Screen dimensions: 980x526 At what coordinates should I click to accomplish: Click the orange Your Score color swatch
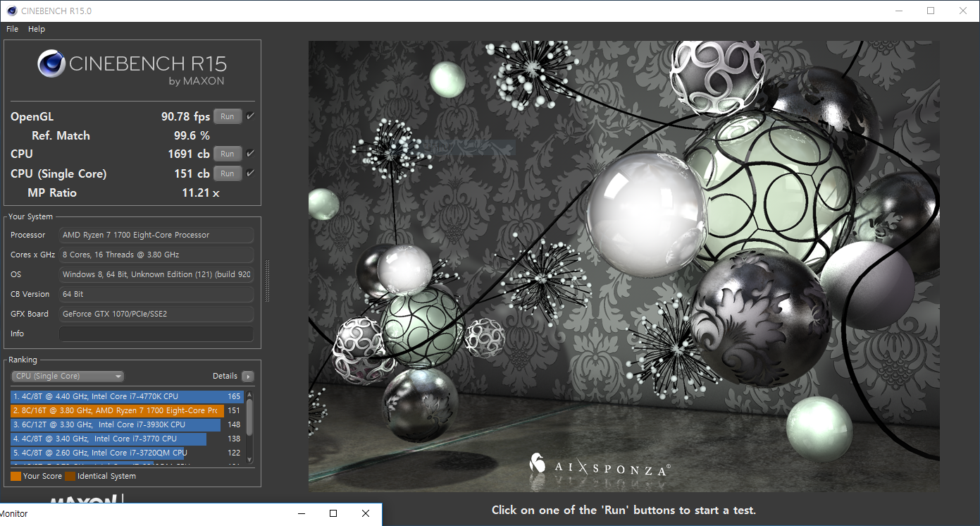15,477
